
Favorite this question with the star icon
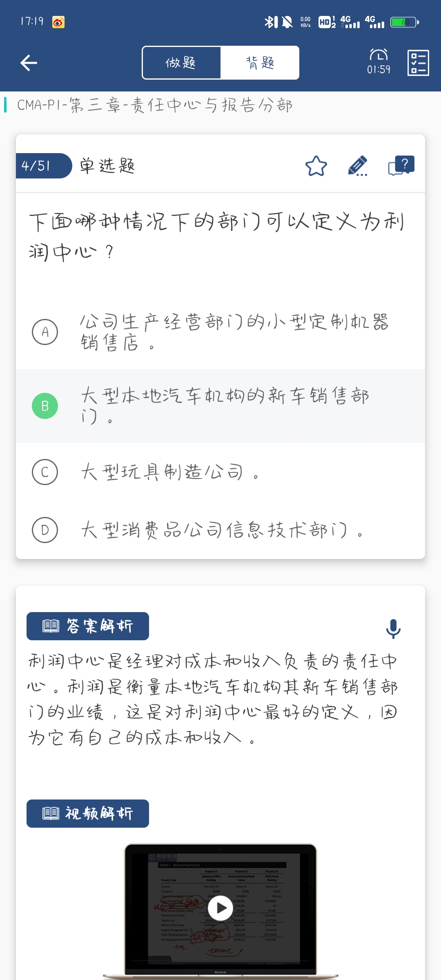[316, 166]
